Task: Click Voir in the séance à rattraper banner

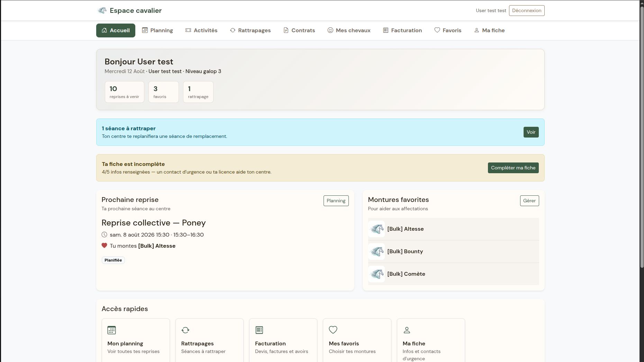Action: tap(531, 132)
